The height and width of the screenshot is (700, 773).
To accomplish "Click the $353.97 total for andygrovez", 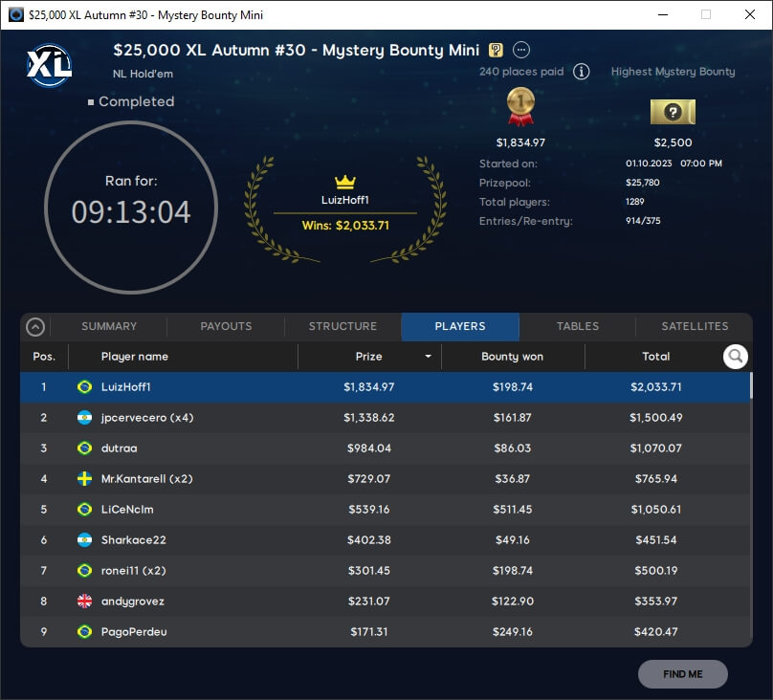I will [x=655, y=601].
